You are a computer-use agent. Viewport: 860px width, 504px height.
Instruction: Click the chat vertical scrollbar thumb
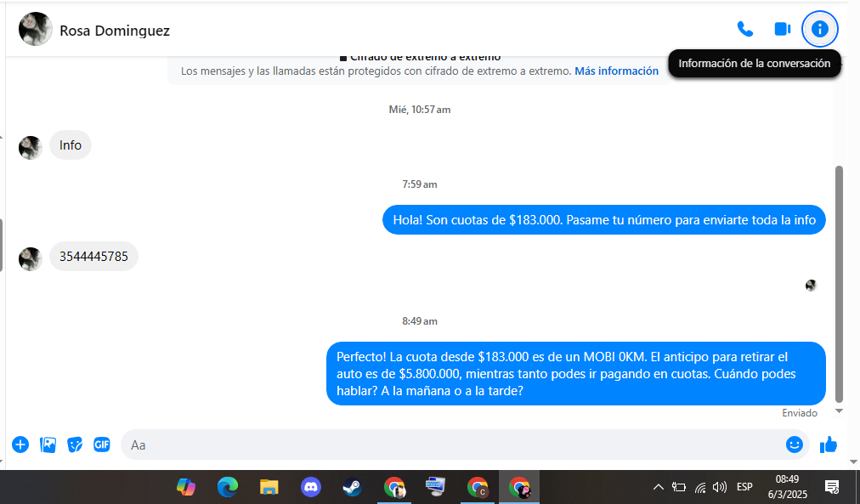(x=839, y=284)
